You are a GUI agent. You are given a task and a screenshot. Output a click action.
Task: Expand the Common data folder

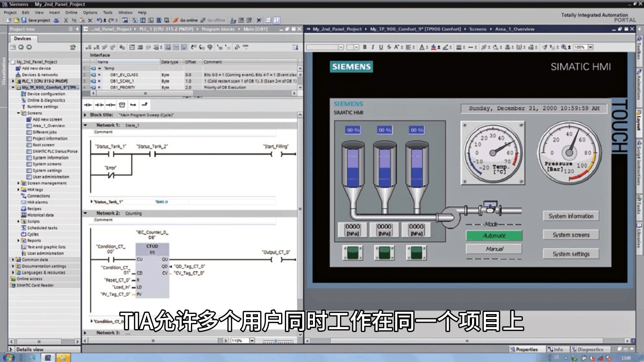pos(13,260)
